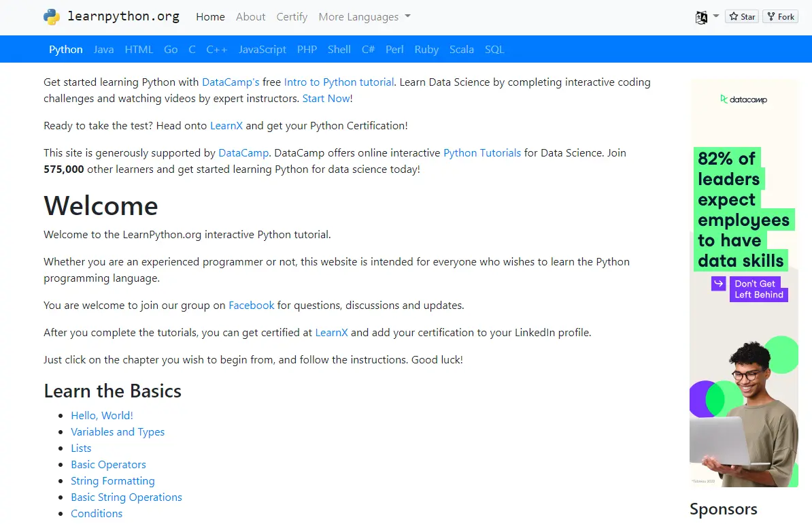This screenshot has width=812, height=524.
Task: Select the Python language tab
Action: click(66, 49)
